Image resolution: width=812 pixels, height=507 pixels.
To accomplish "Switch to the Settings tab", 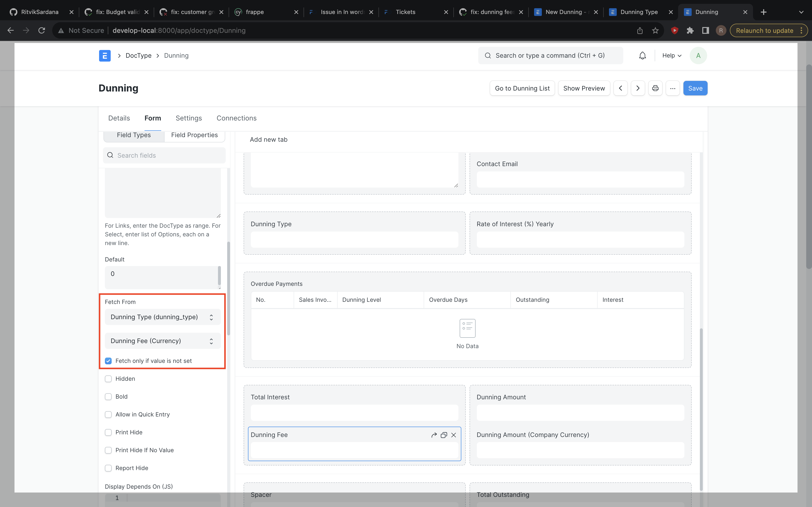I will click(188, 118).
